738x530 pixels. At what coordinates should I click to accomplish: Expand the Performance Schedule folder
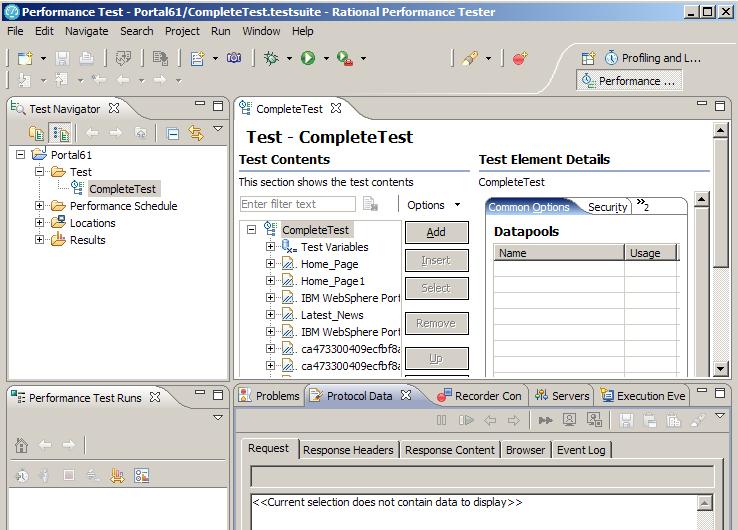pyautogui.click(x=40, y=206)
